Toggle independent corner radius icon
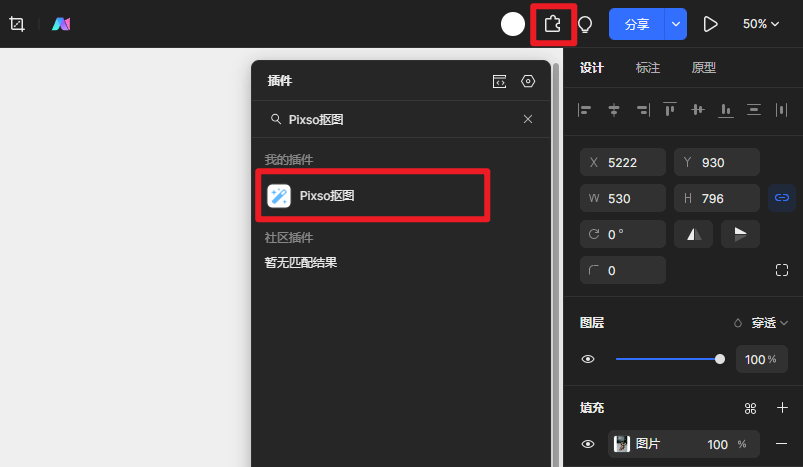803x467 pixels. pyautogui.click(x=781, y=270)
